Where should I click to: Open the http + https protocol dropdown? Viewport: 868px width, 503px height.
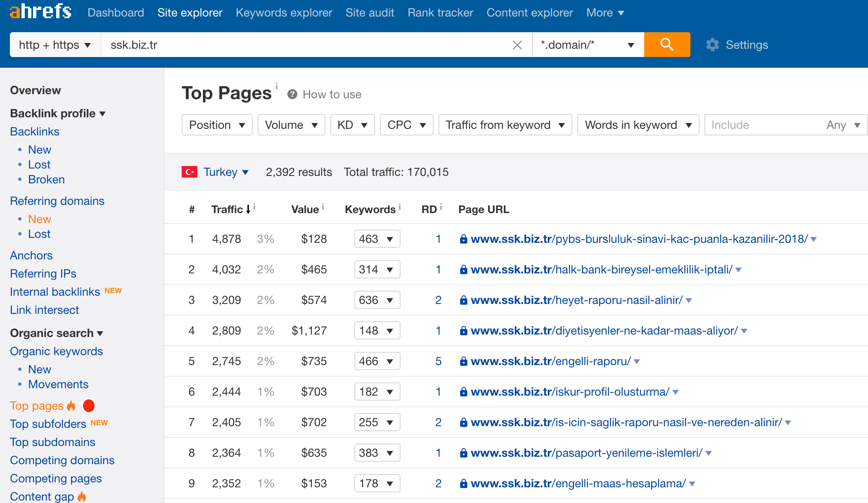click(55, 45)
